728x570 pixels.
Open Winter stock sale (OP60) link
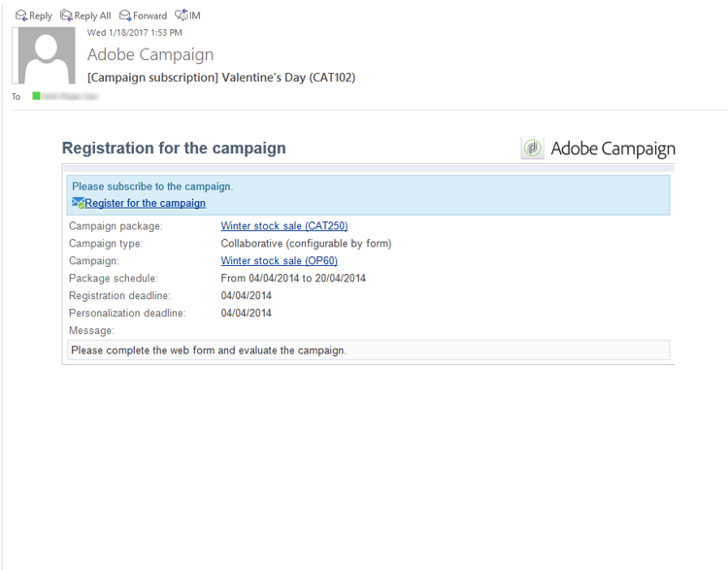279,260
